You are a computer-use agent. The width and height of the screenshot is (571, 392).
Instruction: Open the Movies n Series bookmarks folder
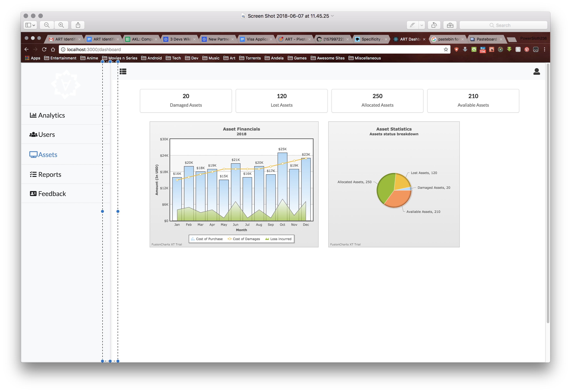pyautogui.click(x=120, y=58)
